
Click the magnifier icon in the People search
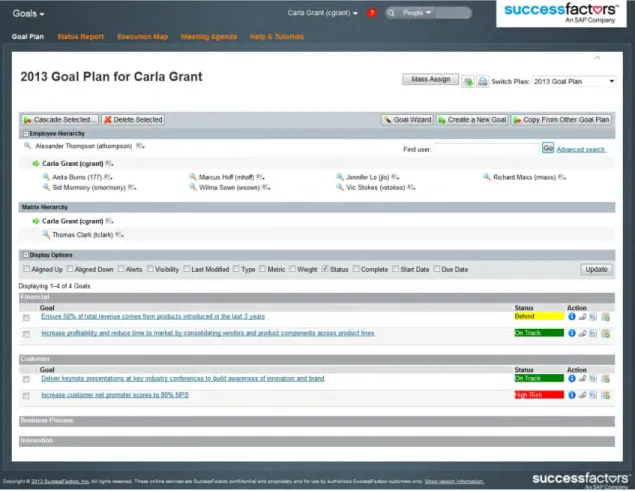(x=391, y=13)
